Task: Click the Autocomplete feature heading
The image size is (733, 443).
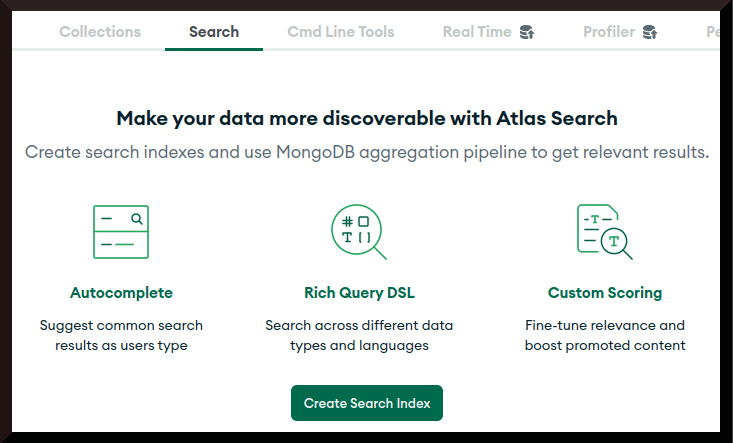Action: tap(121, 293)
